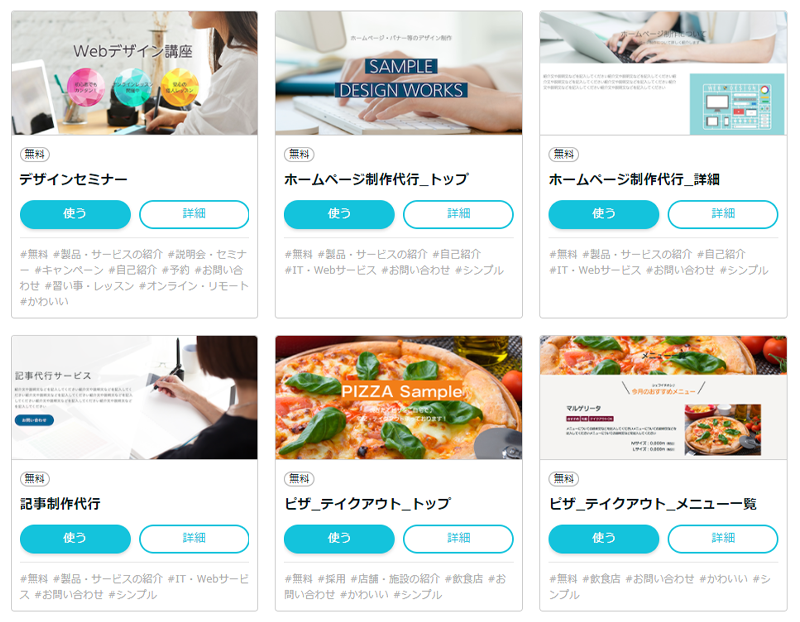
Task: Open 詳細 for ピザ_テイクアウト_トップ
Action: (x=458, y=538)
